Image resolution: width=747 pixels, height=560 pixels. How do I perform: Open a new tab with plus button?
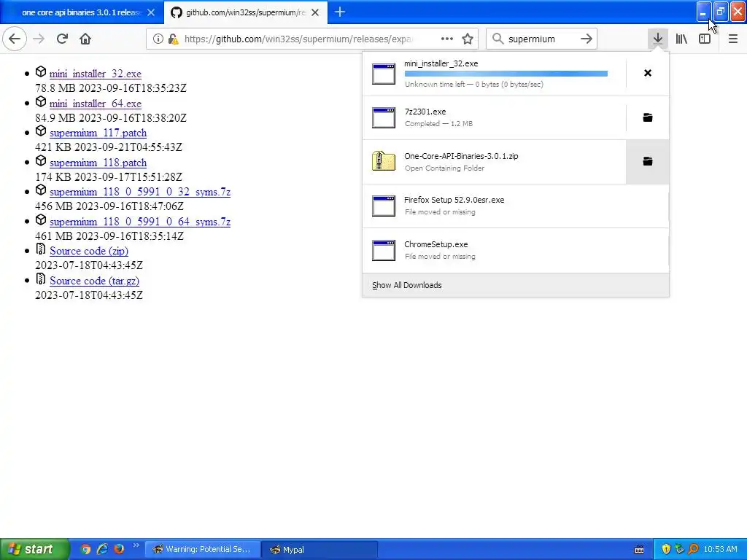click(x=340, y=12)
